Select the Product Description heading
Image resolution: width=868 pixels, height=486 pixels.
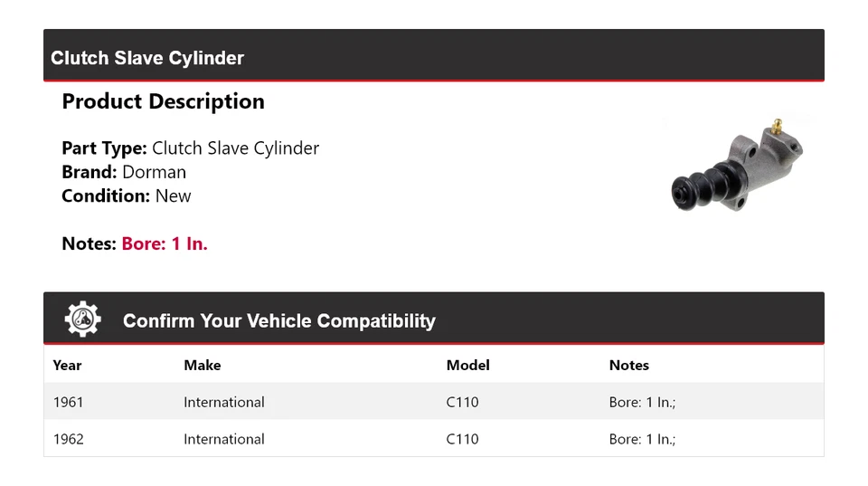tap(163, 101)
